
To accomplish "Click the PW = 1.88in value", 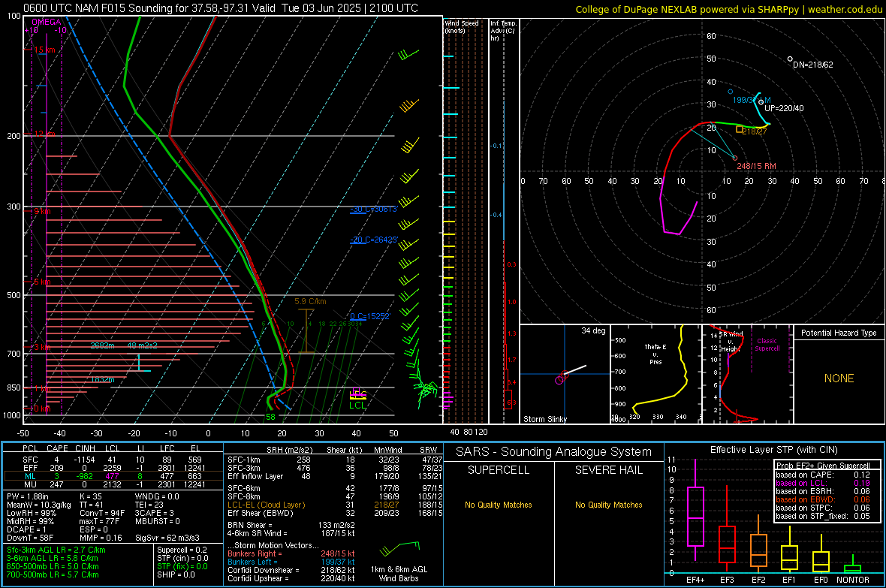I will 28,496.
